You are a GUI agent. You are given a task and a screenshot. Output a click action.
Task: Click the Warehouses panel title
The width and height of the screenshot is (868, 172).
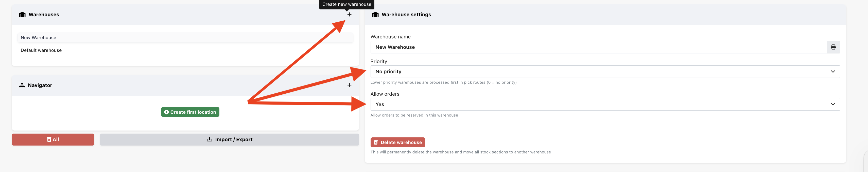44,15
